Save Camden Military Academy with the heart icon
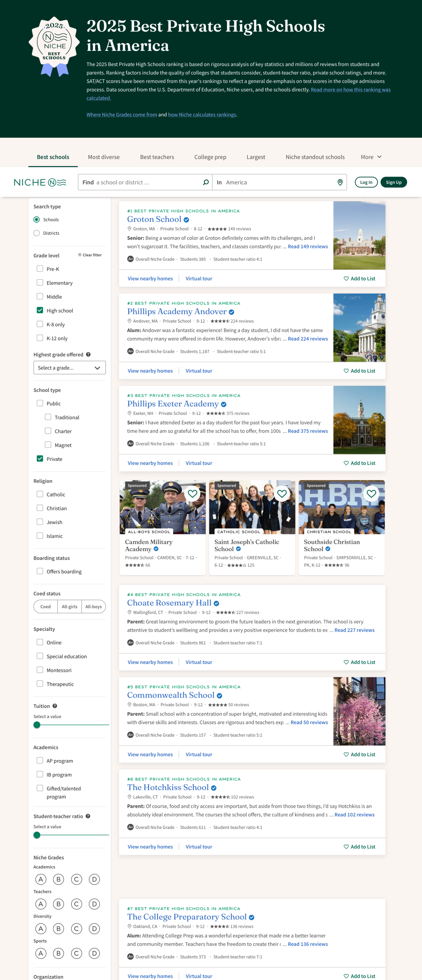Screen dimensions: 422x980 tap(193, 493)
